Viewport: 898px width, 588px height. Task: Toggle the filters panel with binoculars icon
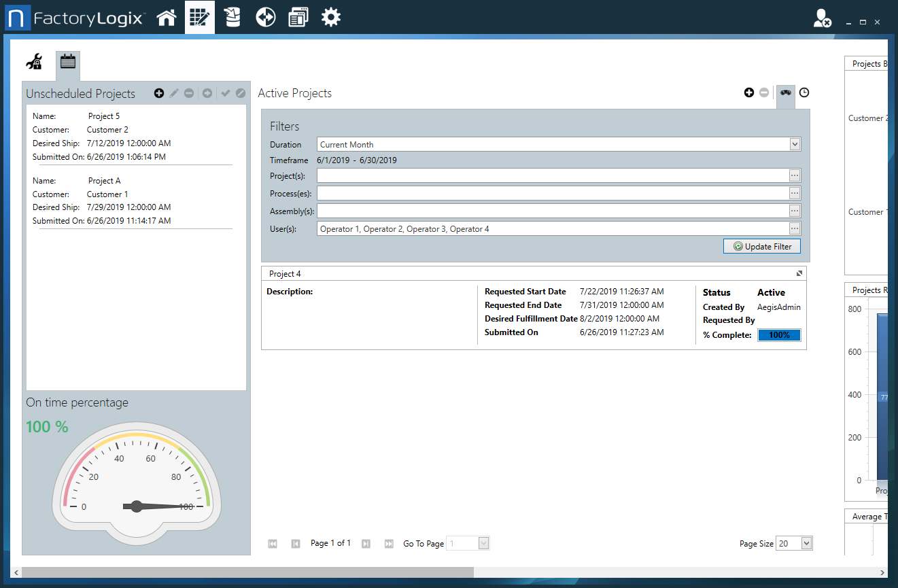coord(786,92)
